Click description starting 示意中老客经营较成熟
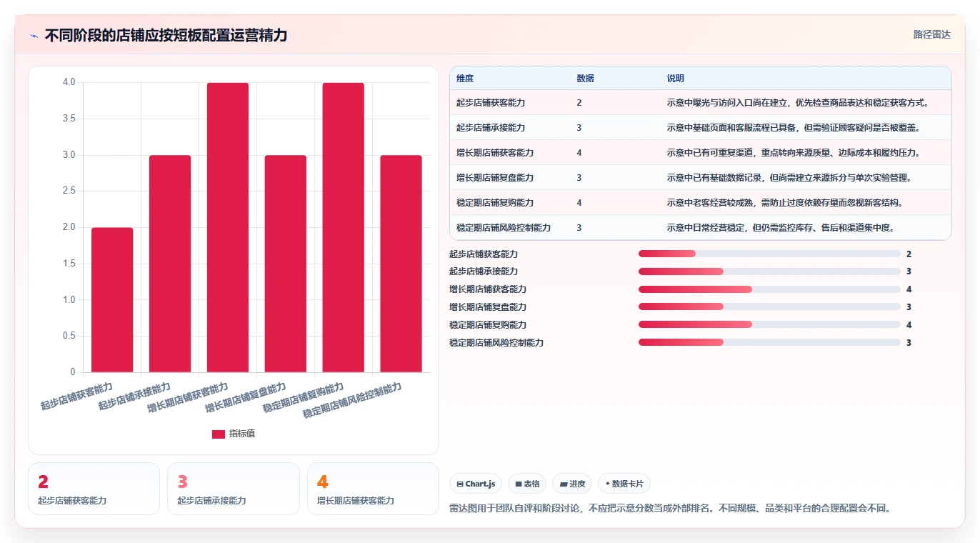 786,203
